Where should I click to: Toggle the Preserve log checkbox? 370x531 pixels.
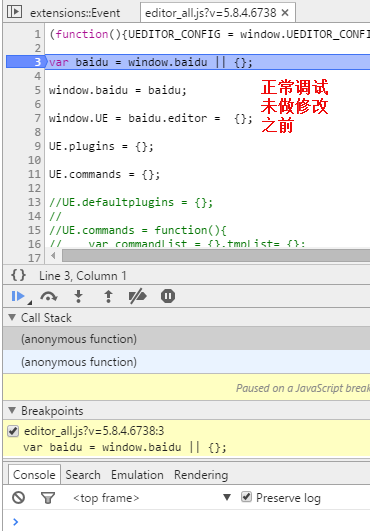point(246,497)
